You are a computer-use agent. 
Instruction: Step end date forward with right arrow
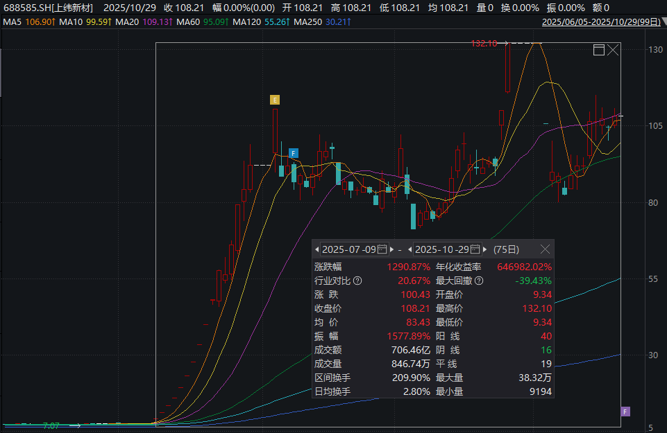pyautogui.click(x=484, y=248)
